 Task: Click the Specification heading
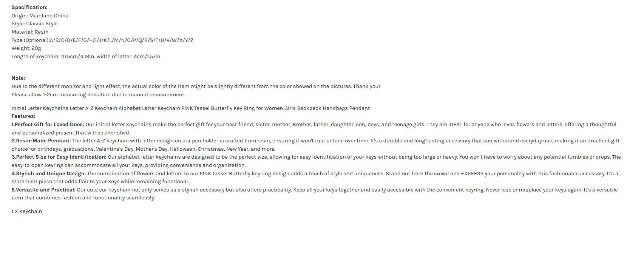point(29,8)
